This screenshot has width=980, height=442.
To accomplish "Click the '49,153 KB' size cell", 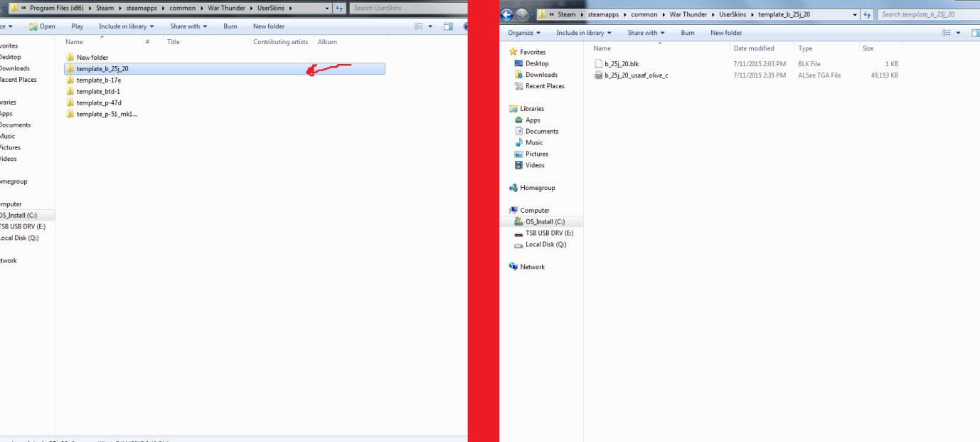I will (884, 75).
